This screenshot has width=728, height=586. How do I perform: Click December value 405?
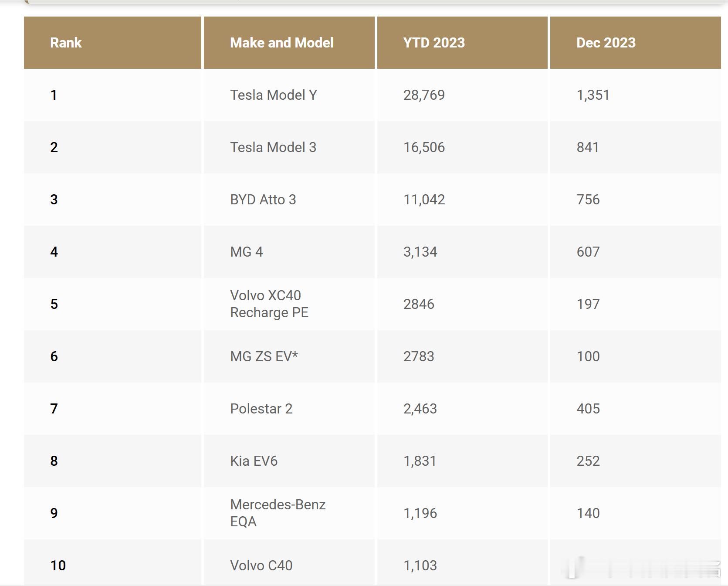pos(588,409)
